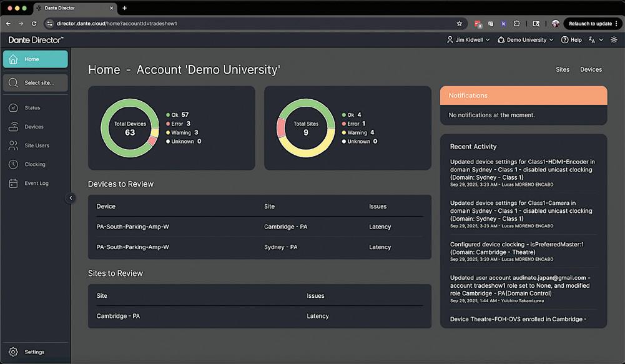The image size is (625, 364).
Task: Click the Latency issue in Sites to Review
Action: pyautogui.click(x=318, y=316)
